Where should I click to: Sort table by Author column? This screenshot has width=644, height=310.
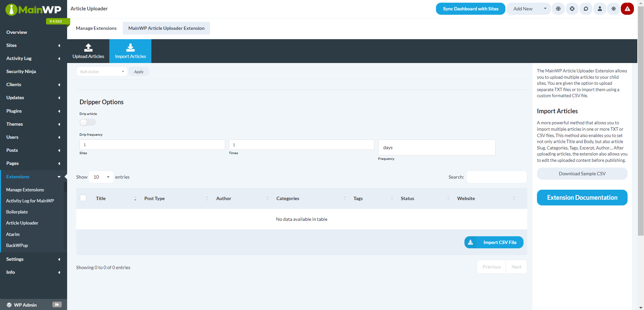coord(242,198)
